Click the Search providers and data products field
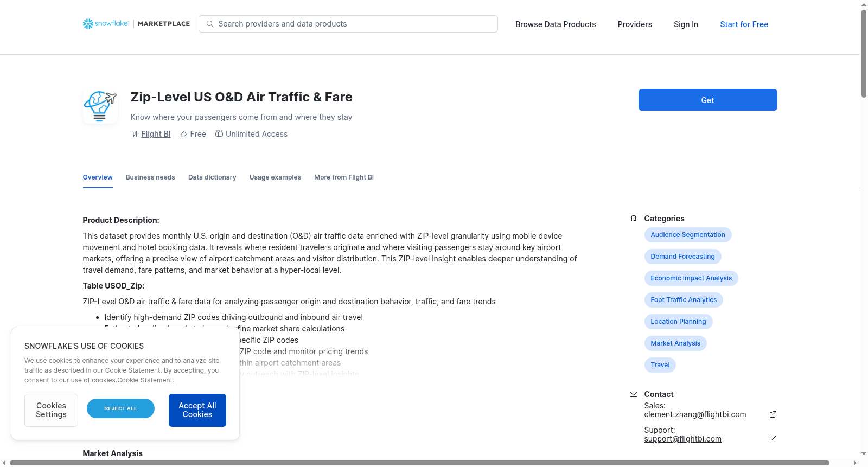The height and width of the screenshot is (467, 868). point(348,24)
